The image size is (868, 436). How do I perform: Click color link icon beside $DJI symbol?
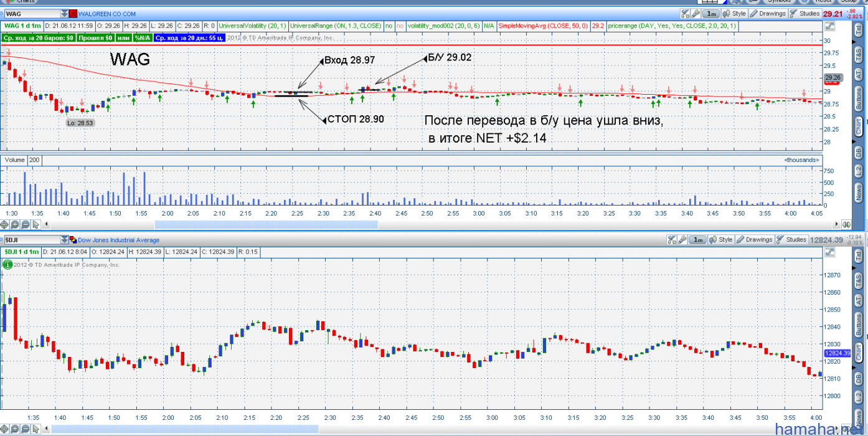point(73,240)
